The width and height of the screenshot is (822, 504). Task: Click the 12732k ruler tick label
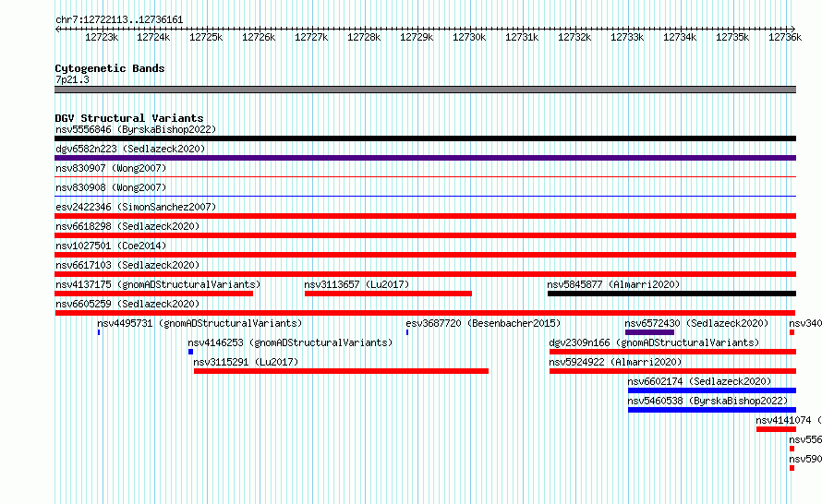click(x=574, y=37)
